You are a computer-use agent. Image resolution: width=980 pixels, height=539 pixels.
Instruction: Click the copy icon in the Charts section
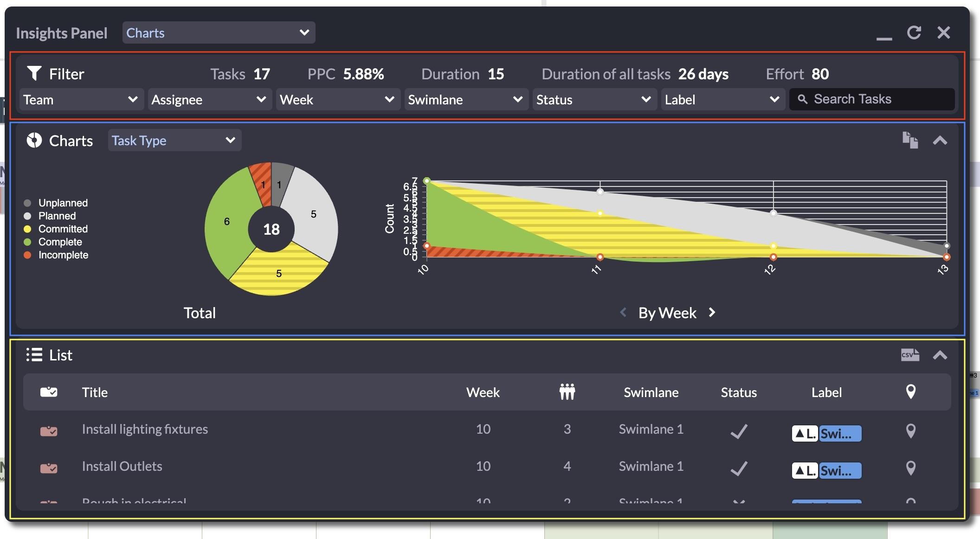tap(910, 140)
